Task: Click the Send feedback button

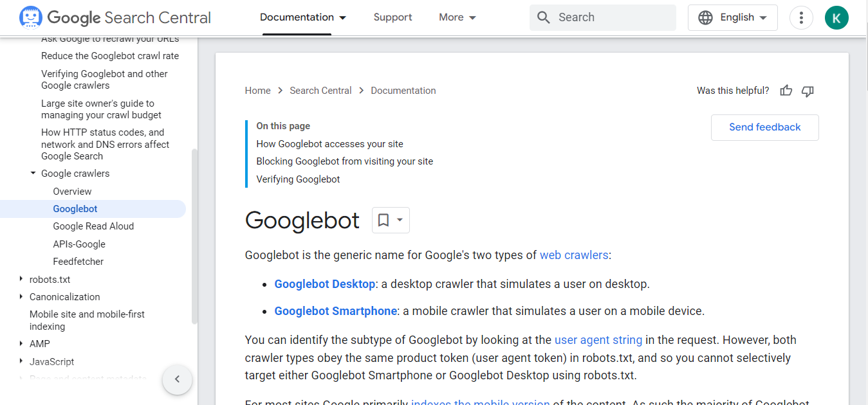Action: (764, 127)
